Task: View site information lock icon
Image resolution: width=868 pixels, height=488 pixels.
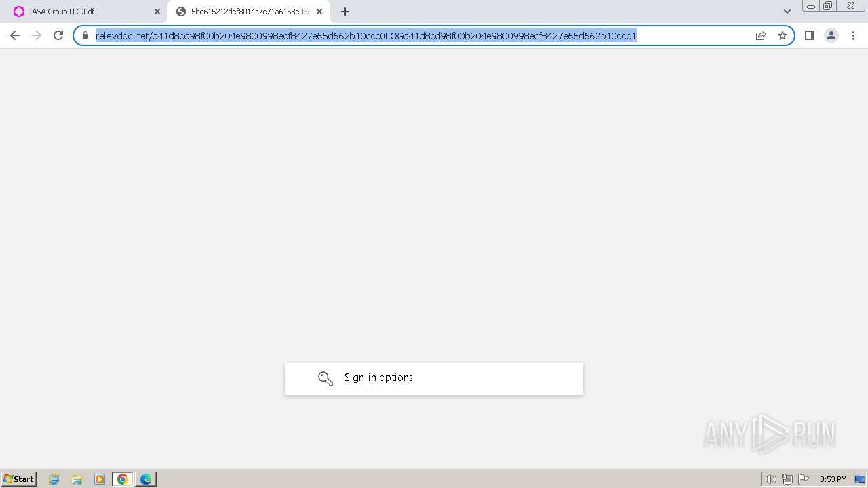Action: (x=85, y=35)
